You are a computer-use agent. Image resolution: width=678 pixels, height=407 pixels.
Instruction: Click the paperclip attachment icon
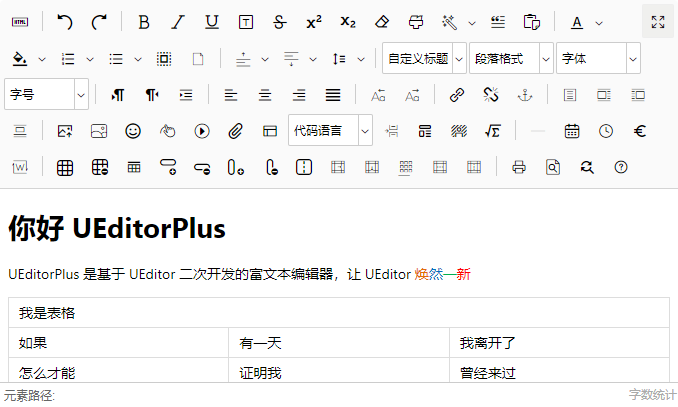tap(236, 131)
